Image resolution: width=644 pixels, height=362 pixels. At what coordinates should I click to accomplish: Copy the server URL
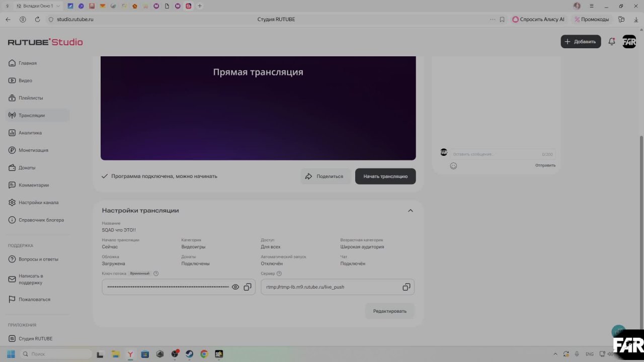coord(407,287)
